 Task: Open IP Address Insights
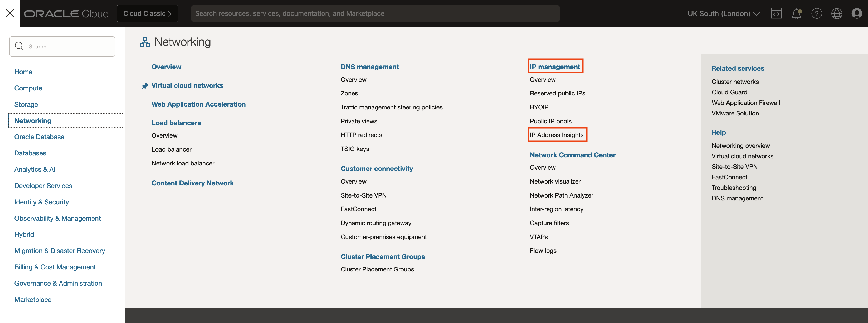(557, 135)
